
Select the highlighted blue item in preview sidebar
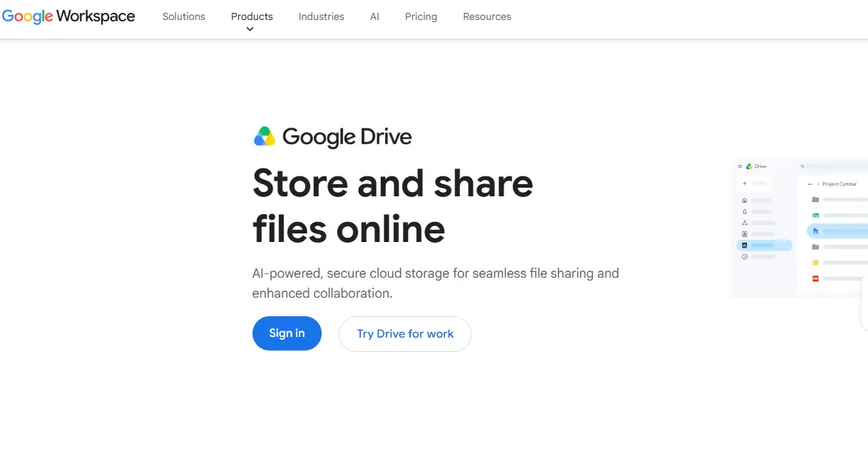[765, 245]
